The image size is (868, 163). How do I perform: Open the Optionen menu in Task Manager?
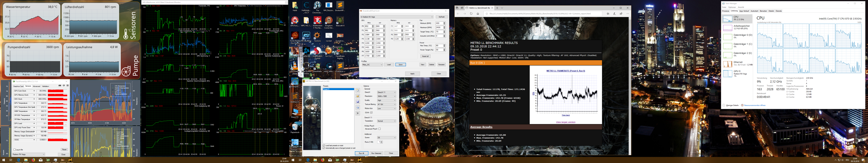(x=732, y=7)
